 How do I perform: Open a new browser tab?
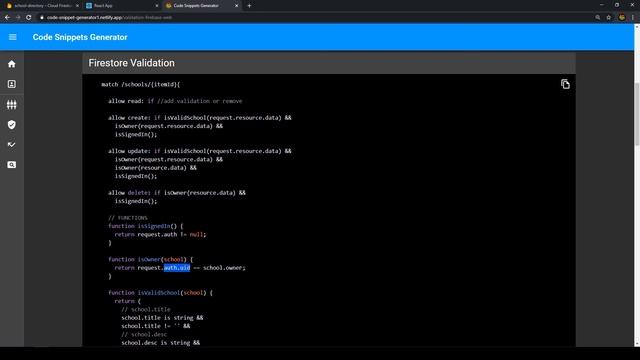(249, 6)
